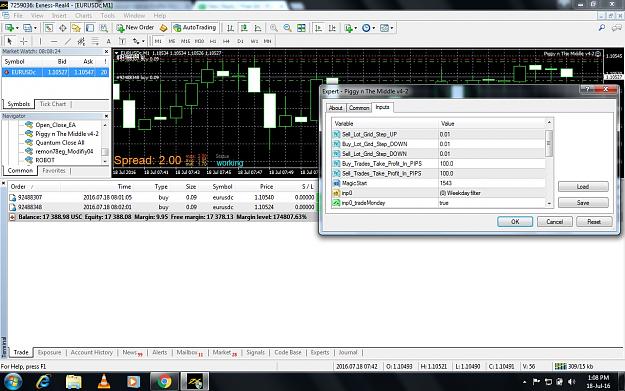Image resolution: width=625 pixels, height=391 pixels.
Task: Open the Tools menu
Action: point(108,16)
